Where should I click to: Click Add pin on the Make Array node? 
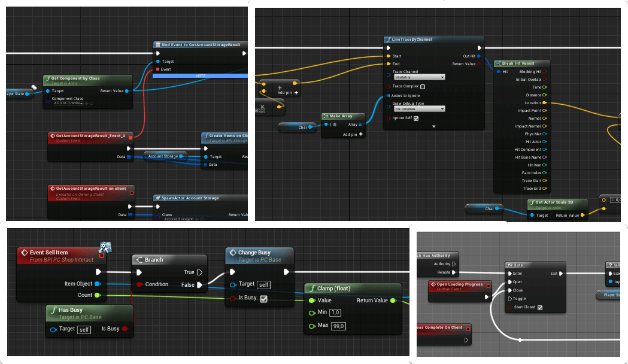[x=353, y=135]
